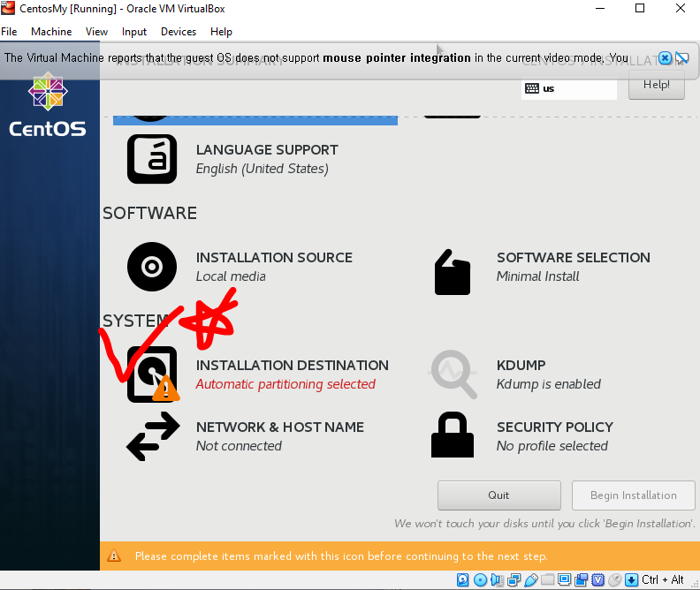
Task: Click USB devices status icon
Action: click(x=530, y=579)
